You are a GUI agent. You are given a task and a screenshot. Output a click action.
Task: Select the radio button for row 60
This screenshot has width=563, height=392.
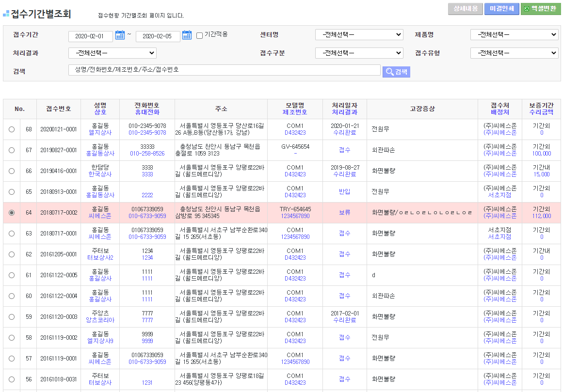12,296
